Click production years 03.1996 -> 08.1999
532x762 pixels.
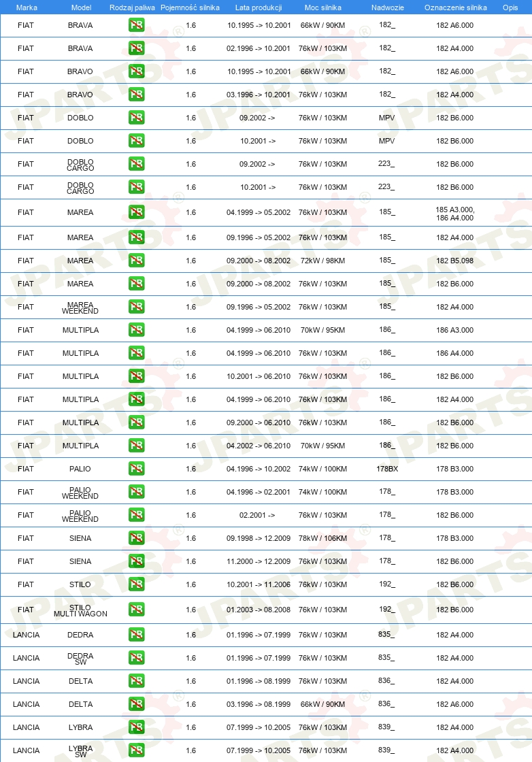tap(259, 704)
